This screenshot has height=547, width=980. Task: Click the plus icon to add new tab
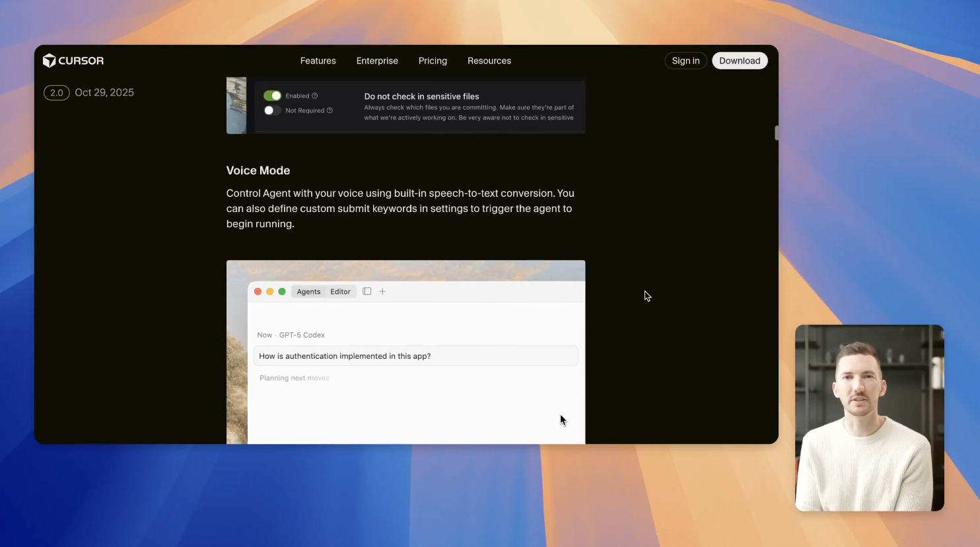[x=382, y=291]
